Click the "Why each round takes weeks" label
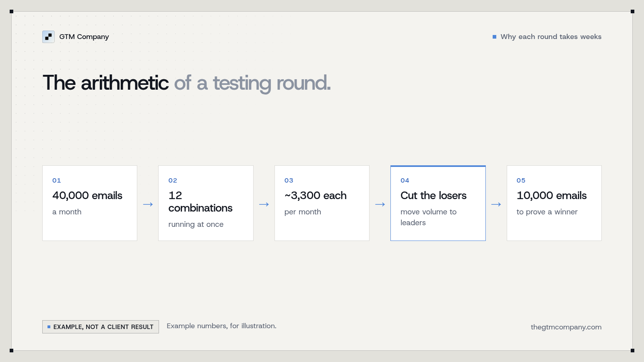Screen dimensions: 644x362 (x=551, y=37)
